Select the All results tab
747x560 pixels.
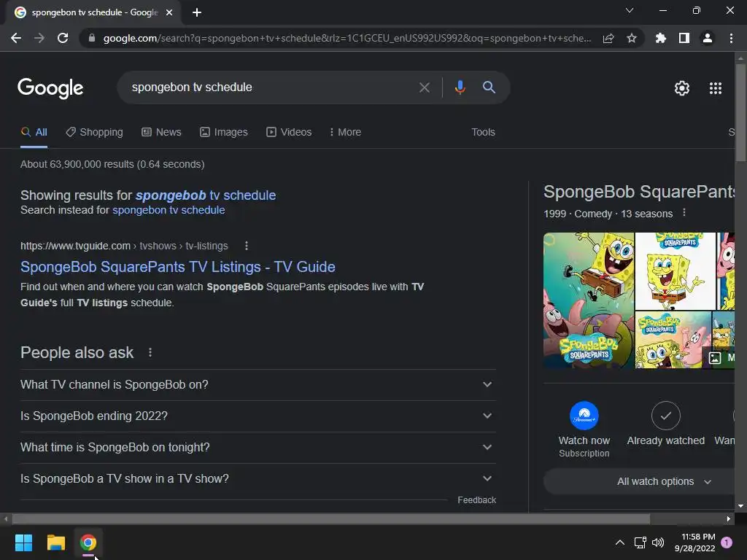(34, 133)
